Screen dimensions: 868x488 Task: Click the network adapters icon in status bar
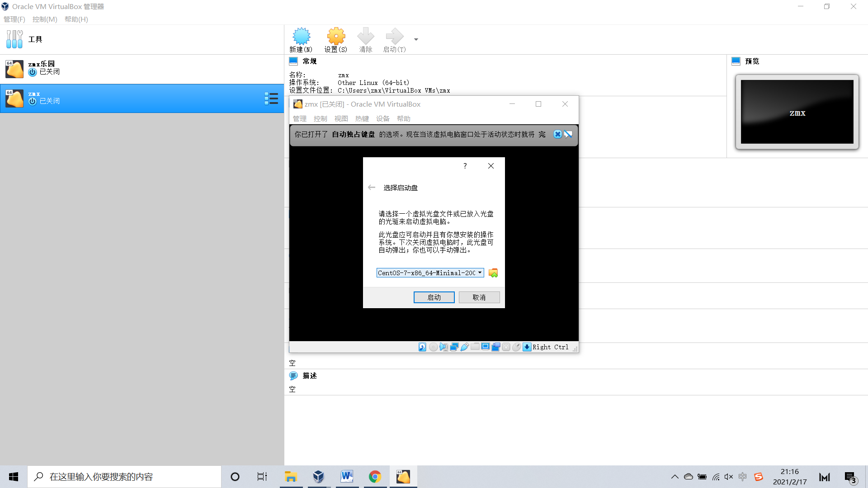coord(454,347)
